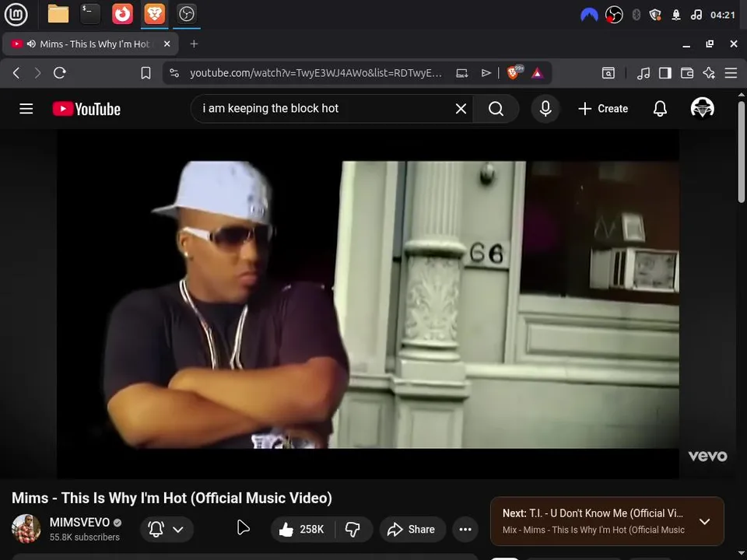This screenshot has height=560, width=747.
Task: Open the Bluetooth tray icon
Action: point(636,15)
